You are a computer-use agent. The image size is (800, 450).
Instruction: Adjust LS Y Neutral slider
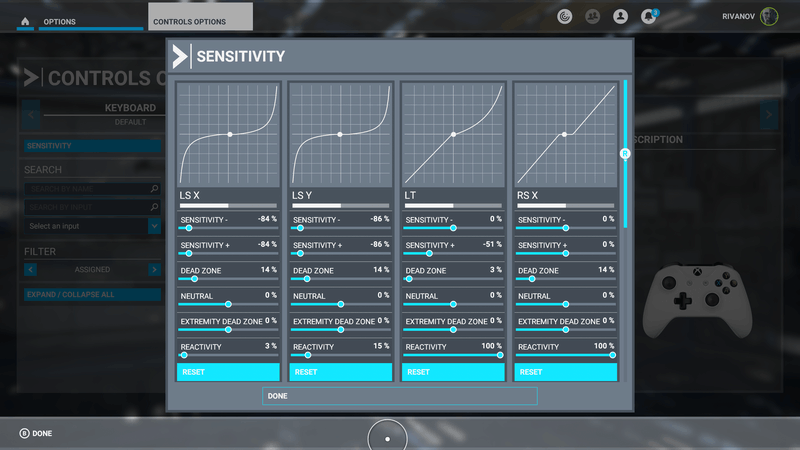[x=341, y=304]
